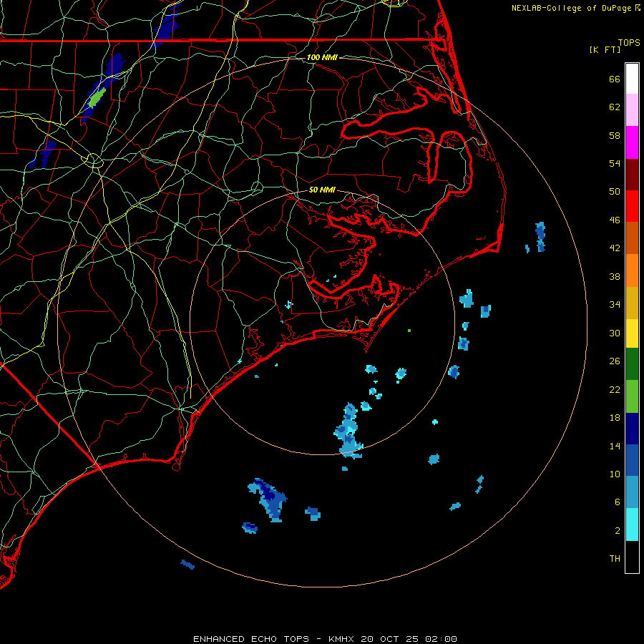The width and height of the screenshot is (644, 644).
Task: Click the magenta 58 kft legend swatch
Action: (x=632, y=142)
